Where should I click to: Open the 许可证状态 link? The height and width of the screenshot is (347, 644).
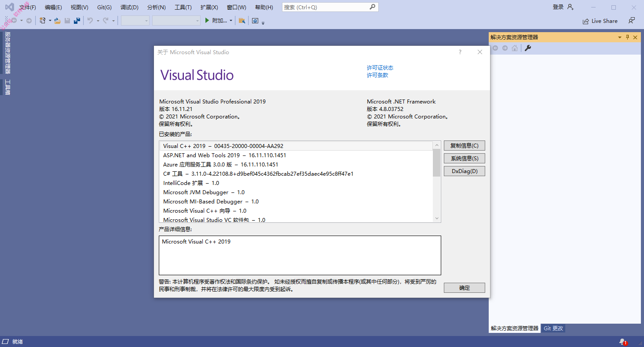380,68
